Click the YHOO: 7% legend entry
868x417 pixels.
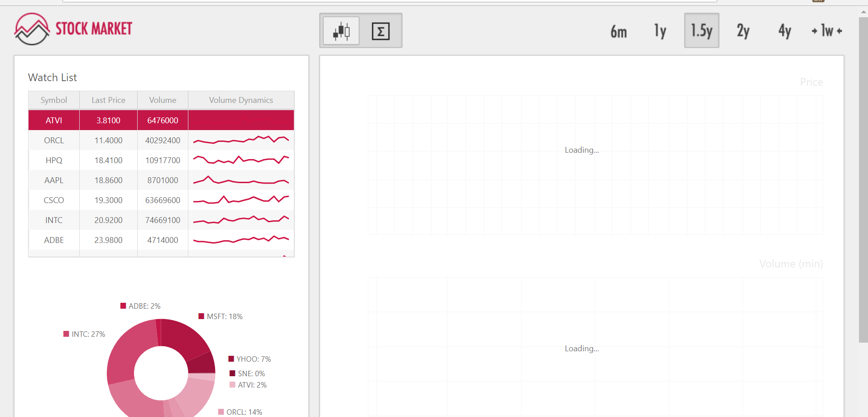pos(249,359)
